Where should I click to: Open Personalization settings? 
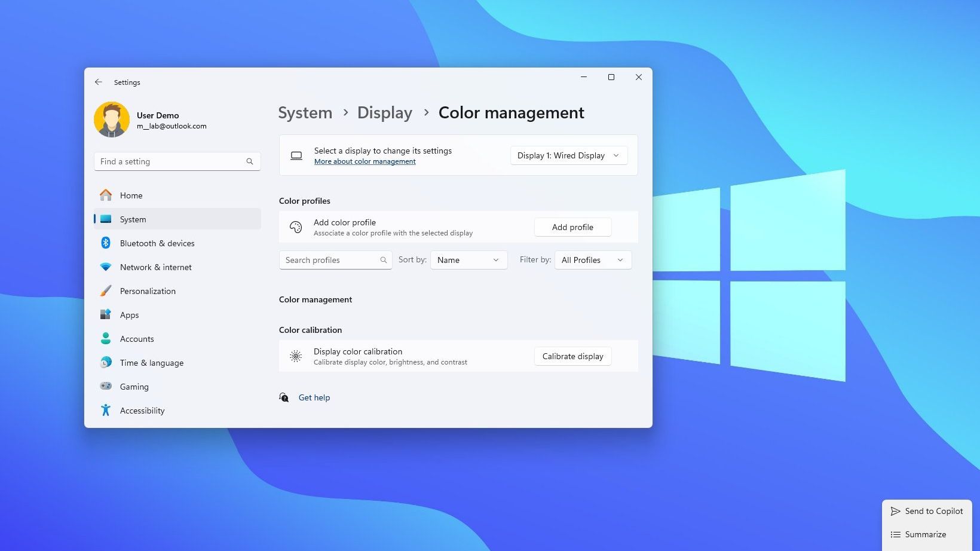tap(177, 291)
